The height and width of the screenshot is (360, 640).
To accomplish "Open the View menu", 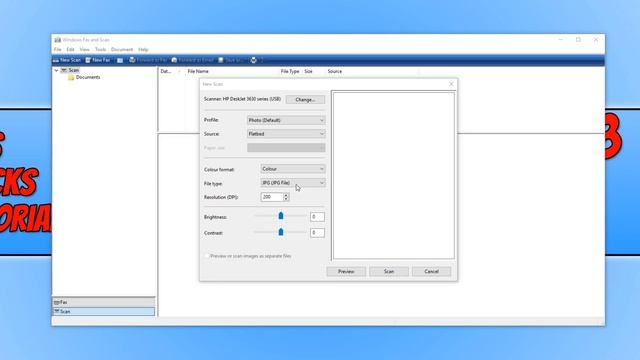I will coord(84,49).
